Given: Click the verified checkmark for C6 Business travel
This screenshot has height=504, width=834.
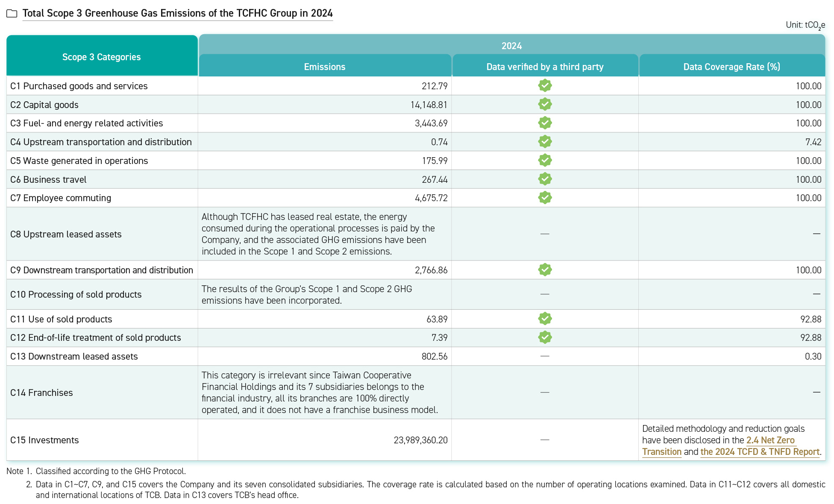Looking at the screenshot, I should 545,179.
